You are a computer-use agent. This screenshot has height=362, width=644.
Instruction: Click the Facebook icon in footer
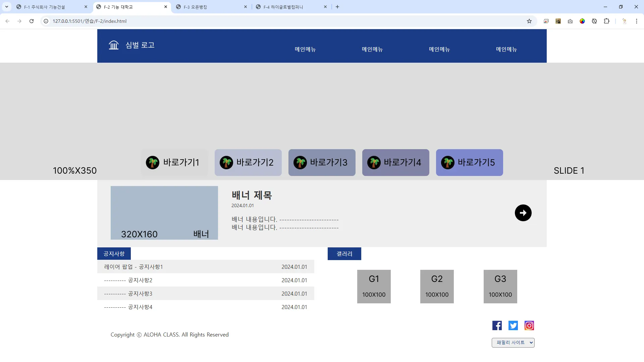tap(497, 325)
